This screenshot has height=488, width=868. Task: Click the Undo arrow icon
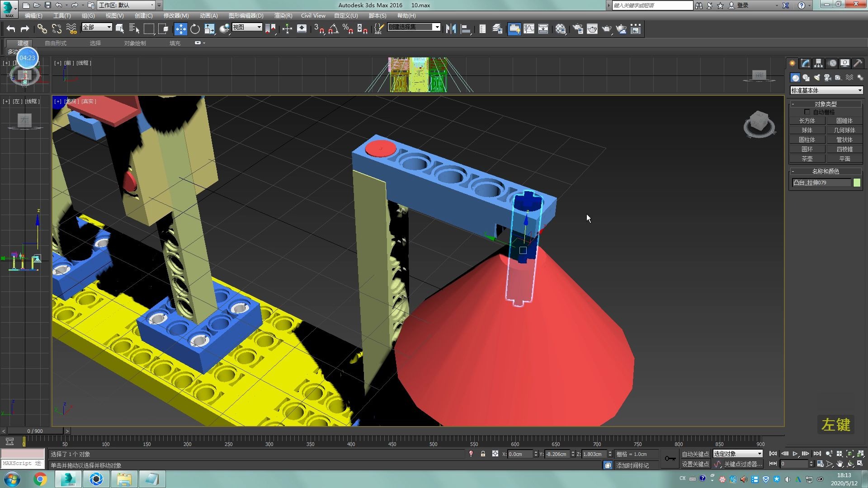pyautogui.click(x=11, y=29)
